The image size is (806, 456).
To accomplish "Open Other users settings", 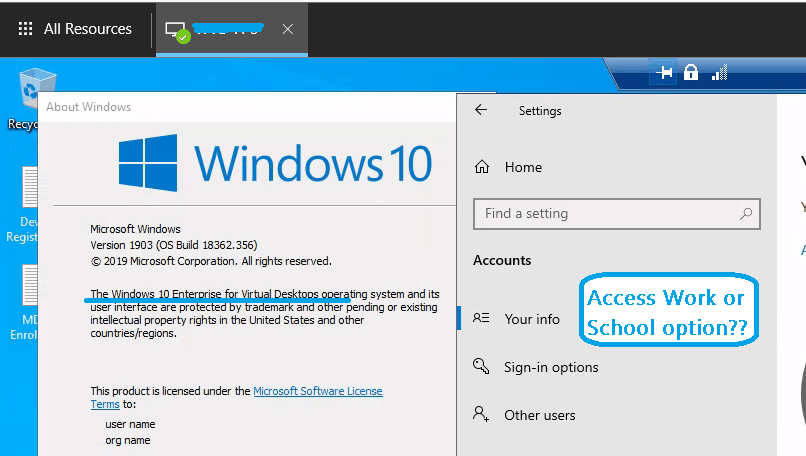I will coord(539,415).
